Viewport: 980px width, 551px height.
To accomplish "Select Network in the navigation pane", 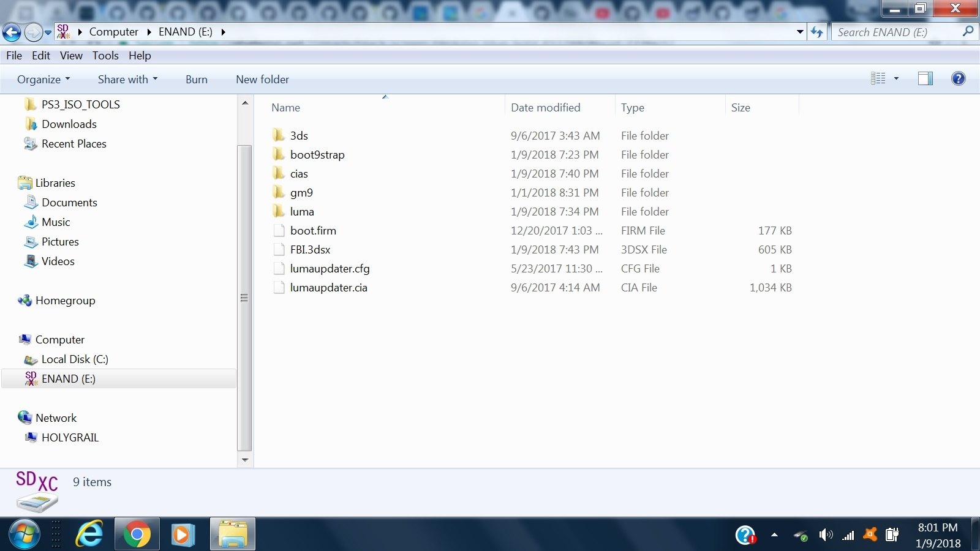I will [x=56, y=418].
